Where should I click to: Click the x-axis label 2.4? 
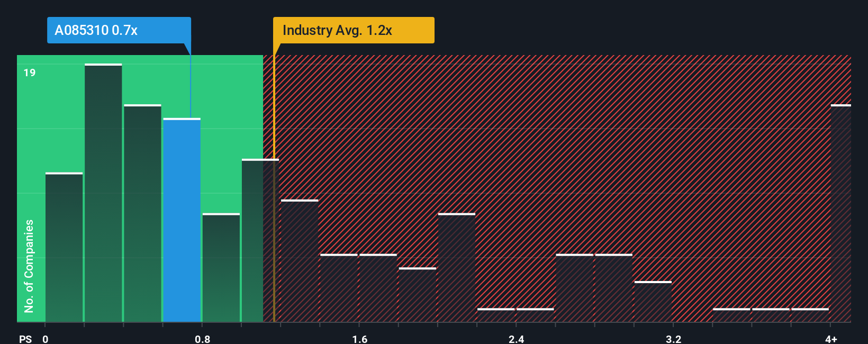click(517, 339)
